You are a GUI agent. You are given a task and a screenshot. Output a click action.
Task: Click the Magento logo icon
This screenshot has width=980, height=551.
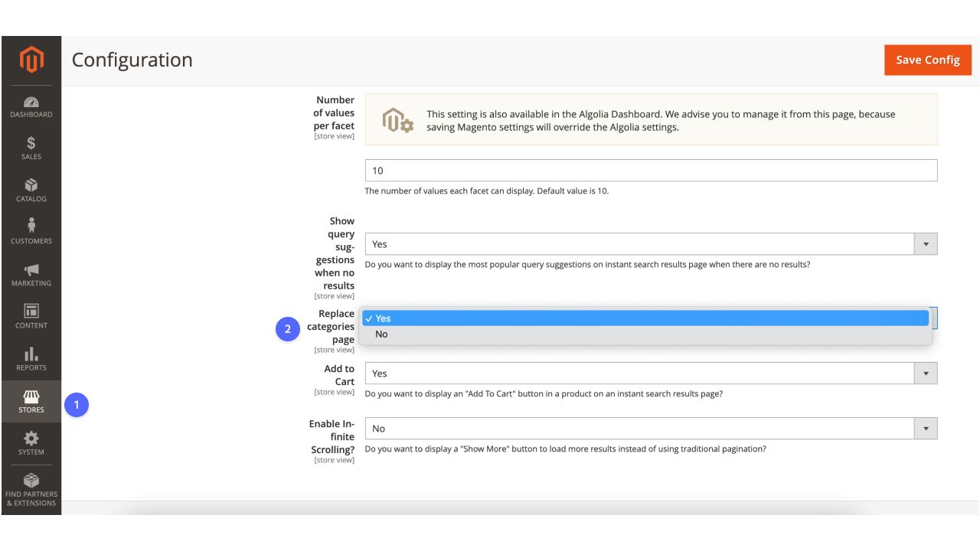click(31, 60)
